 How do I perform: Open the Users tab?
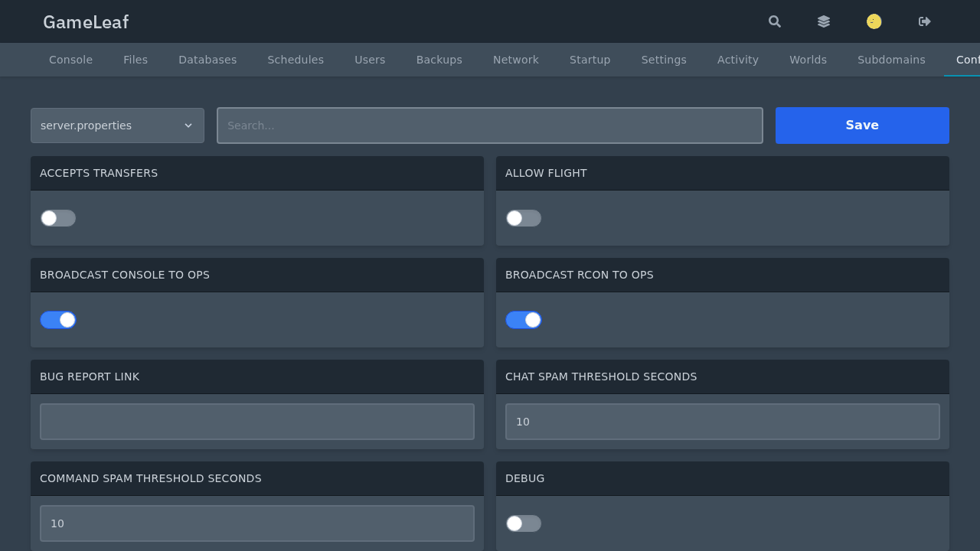click(370, 60)
